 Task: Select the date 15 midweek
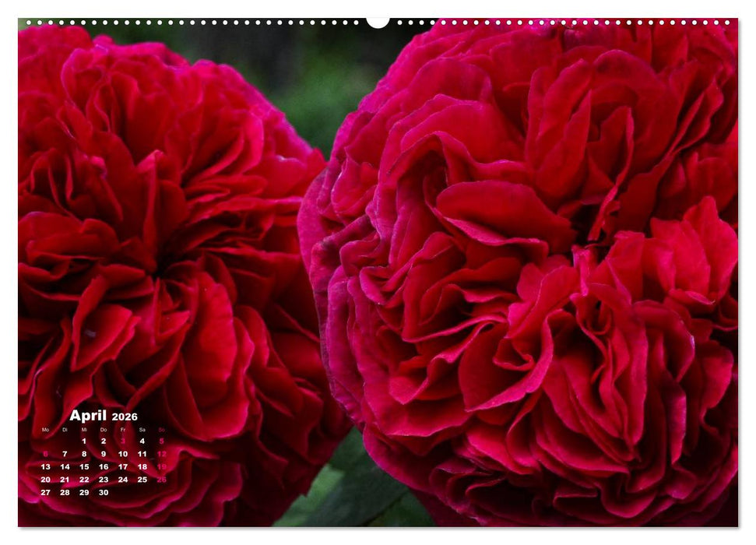[84, 467]
